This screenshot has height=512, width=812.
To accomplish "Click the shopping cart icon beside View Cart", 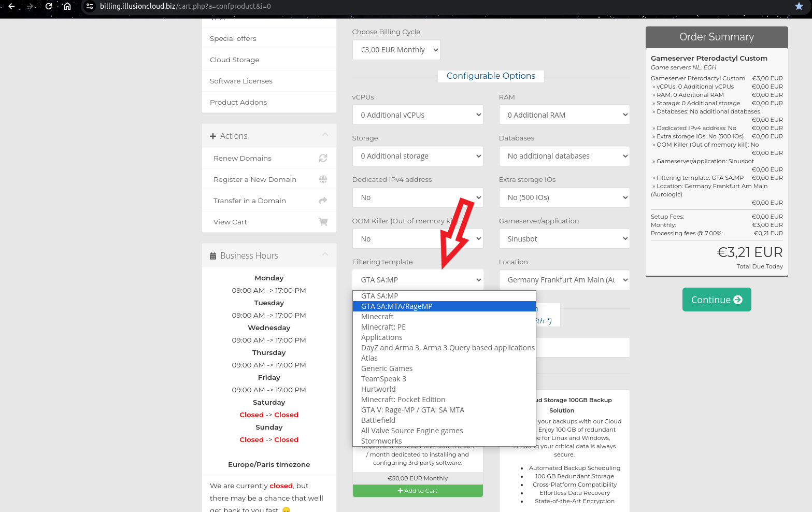I will click(323, 222).
